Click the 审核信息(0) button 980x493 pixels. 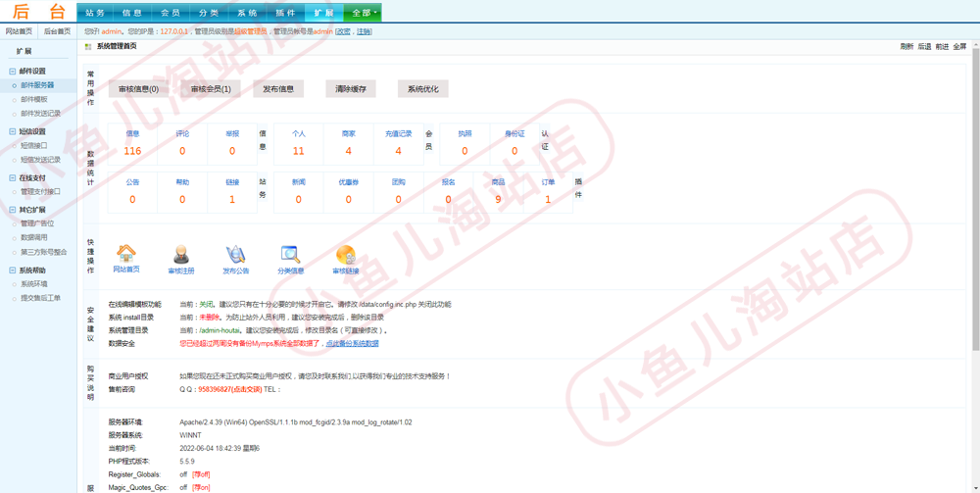139,89
